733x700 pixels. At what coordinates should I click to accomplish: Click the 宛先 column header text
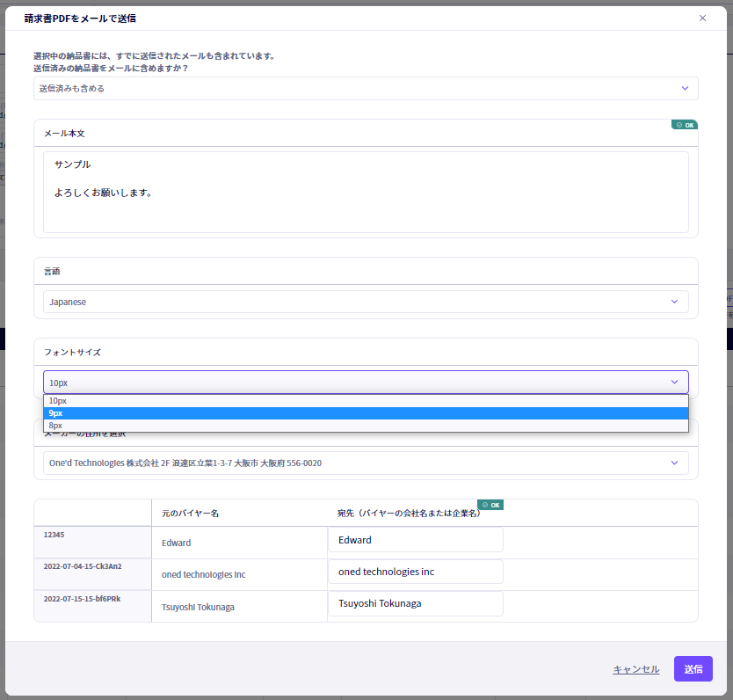point(409,513)
